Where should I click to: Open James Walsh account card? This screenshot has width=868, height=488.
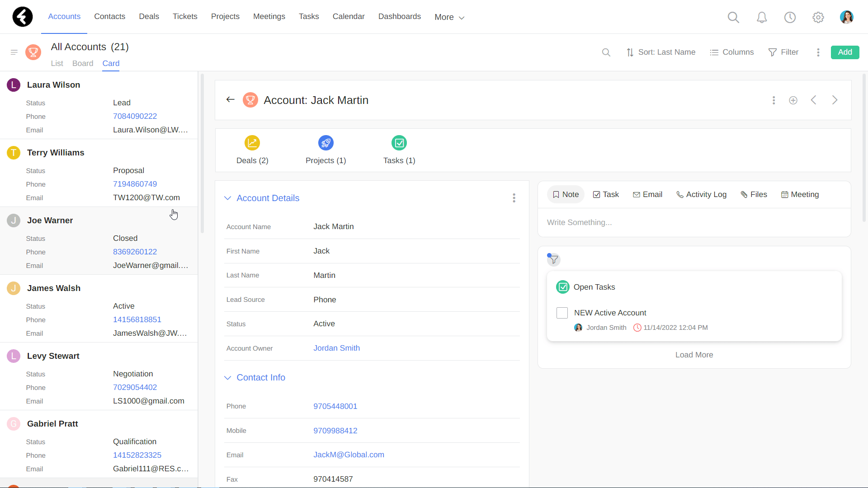pos(99,309)
